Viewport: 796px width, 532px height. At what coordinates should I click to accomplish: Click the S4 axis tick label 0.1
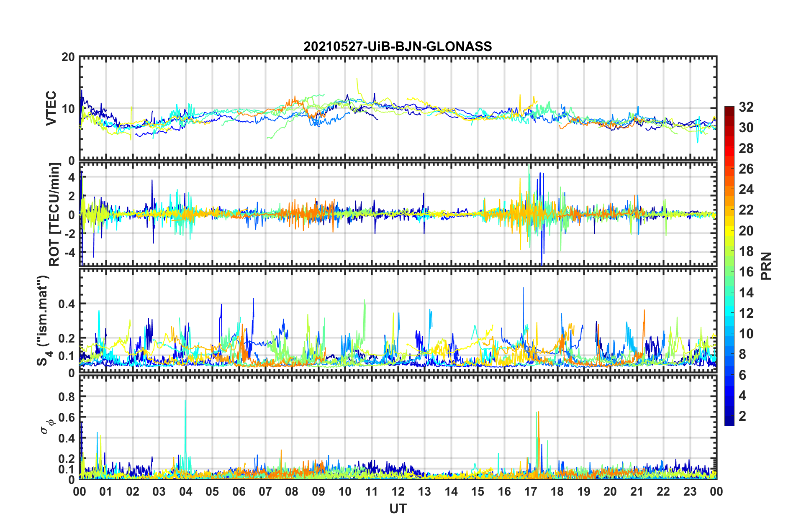coord(67,356)
